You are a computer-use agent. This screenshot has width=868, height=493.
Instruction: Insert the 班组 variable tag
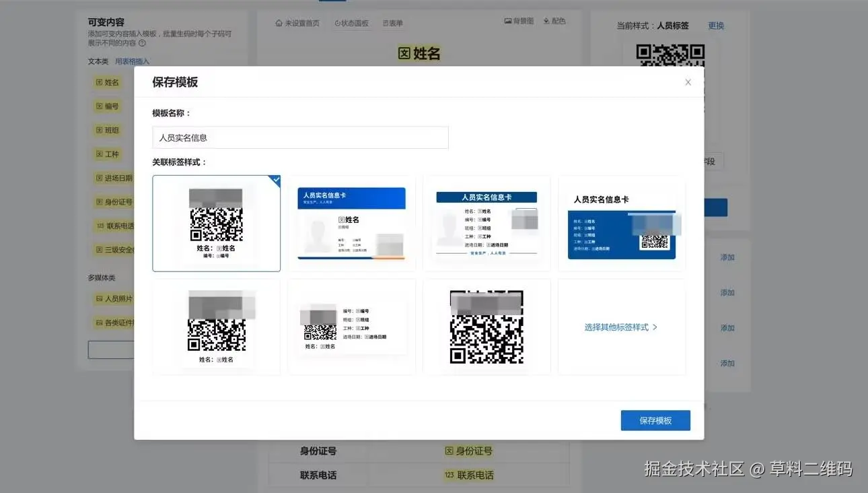108,130
